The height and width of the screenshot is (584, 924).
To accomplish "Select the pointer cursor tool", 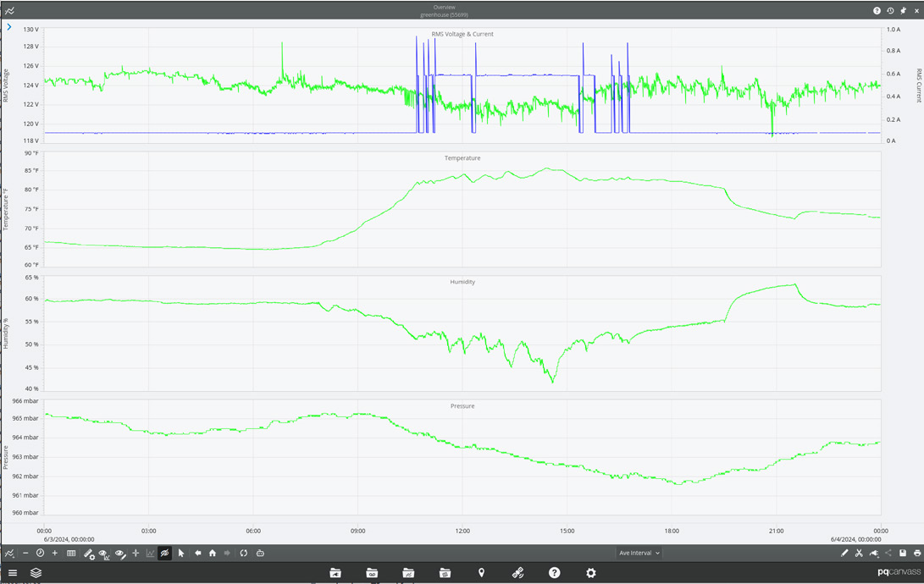I will (x=181, y=554).
